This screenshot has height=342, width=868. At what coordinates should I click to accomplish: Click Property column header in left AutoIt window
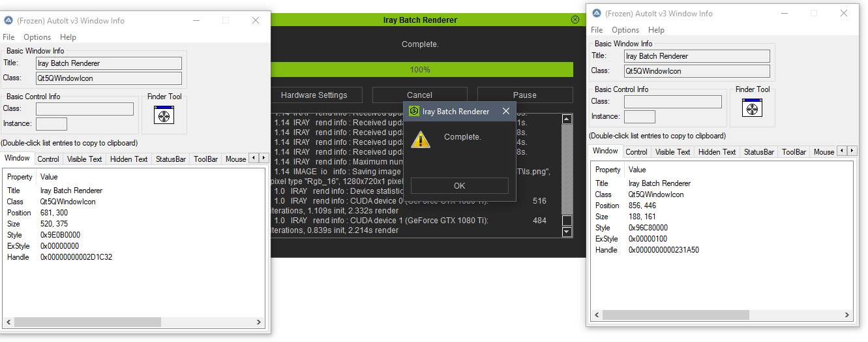pyautogui.click(x=20, y=177)
